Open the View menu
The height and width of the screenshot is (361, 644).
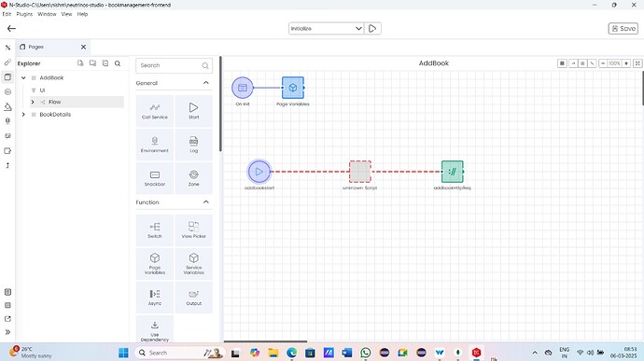66,14
